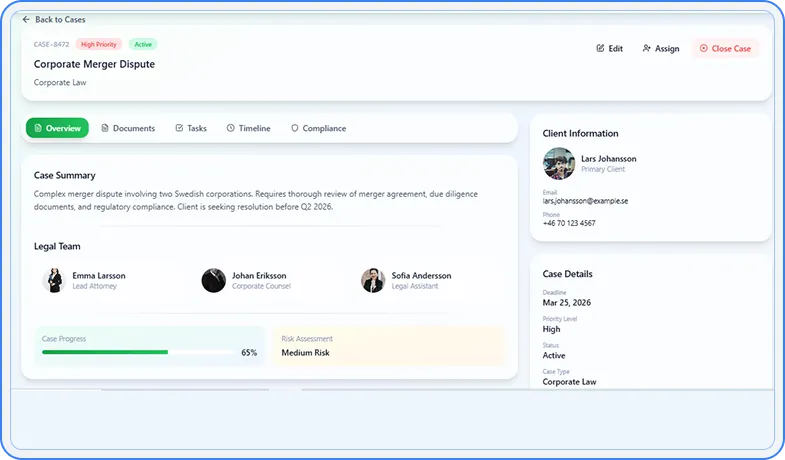
Task: Click the Medium Risk assessment card
Action: point(387,346)
